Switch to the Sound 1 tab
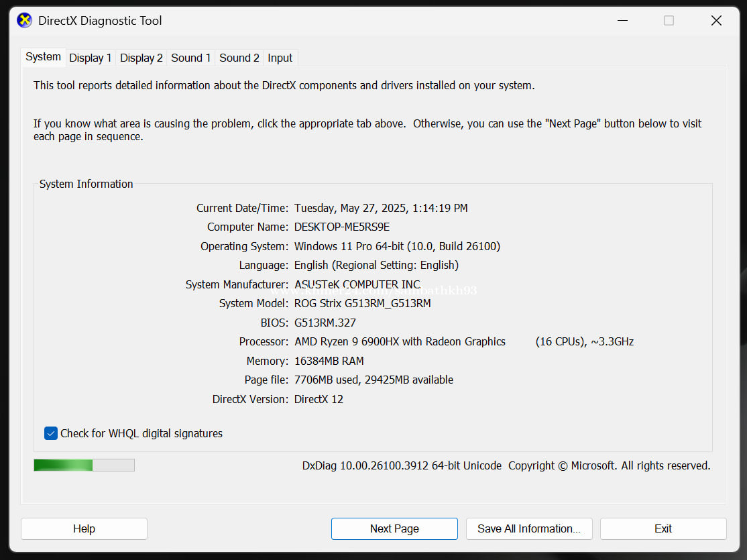 tap(190, 58)
